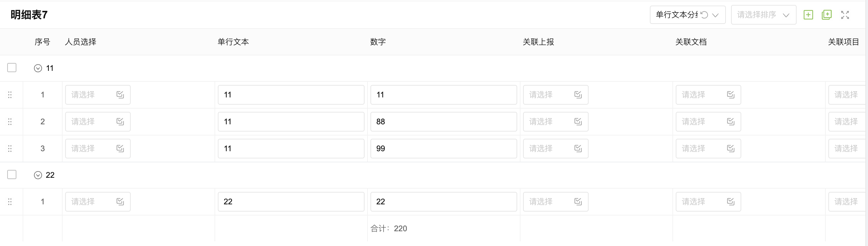Reset the 单行文本 grouping selection icon
The height and width of the screenshot is (246, 868).
pos(704,15)
